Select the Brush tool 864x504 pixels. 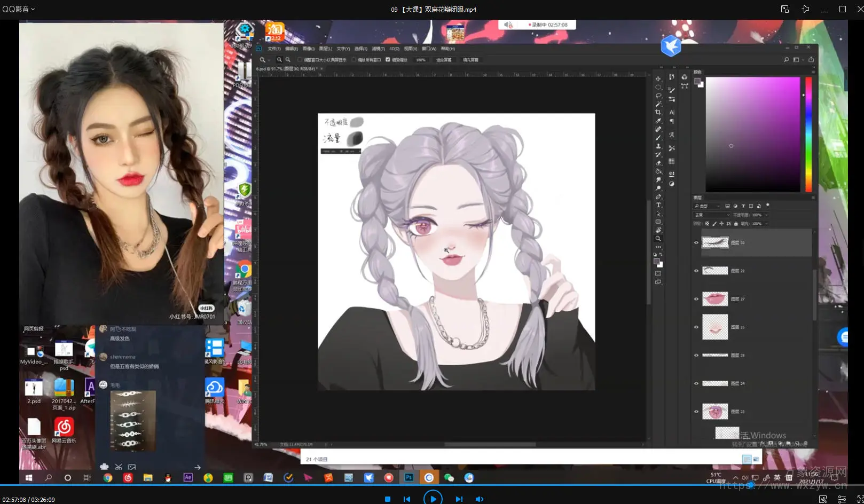658,138
